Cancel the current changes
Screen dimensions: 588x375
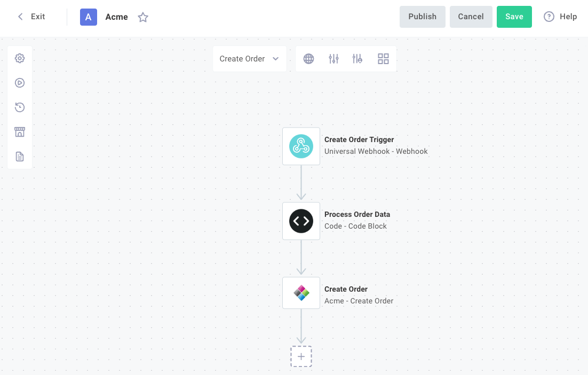(471, 17)
